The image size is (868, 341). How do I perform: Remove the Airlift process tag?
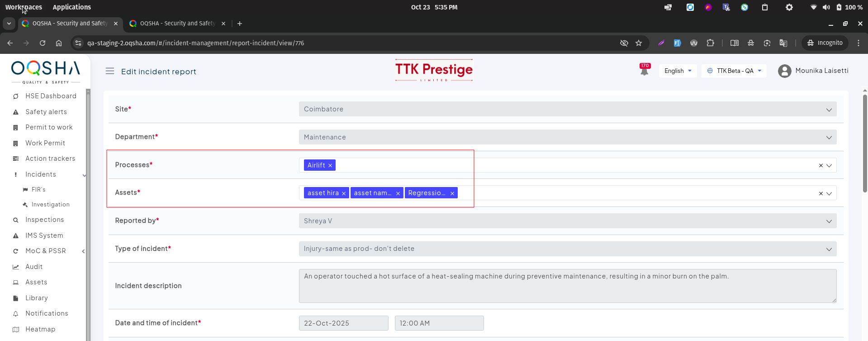coord(330,166)
